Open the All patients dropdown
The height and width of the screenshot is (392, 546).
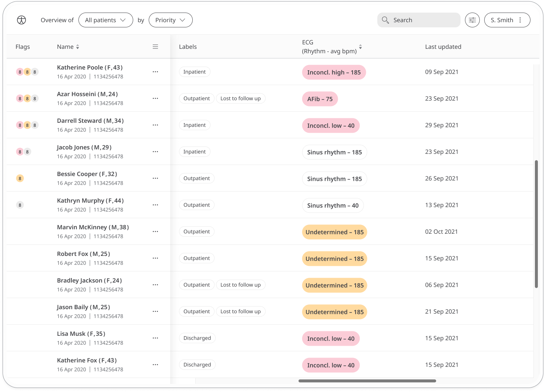pos(106,20)
